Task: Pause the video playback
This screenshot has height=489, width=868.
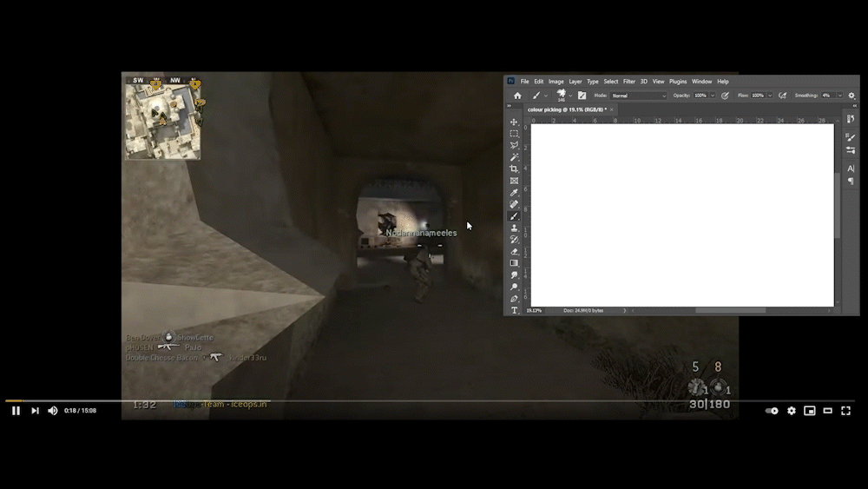Action: 16,411
